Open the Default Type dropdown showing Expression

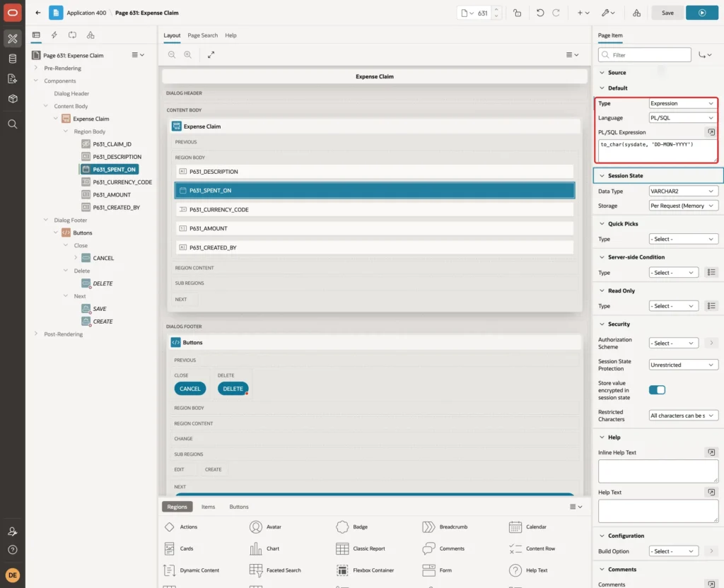click(x=682, y=103)
